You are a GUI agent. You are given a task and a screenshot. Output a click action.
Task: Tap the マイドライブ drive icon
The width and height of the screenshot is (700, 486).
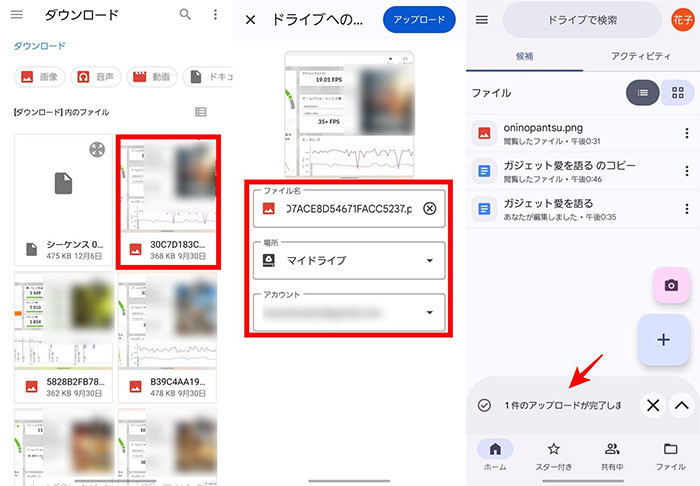click(x=269, y=260)
